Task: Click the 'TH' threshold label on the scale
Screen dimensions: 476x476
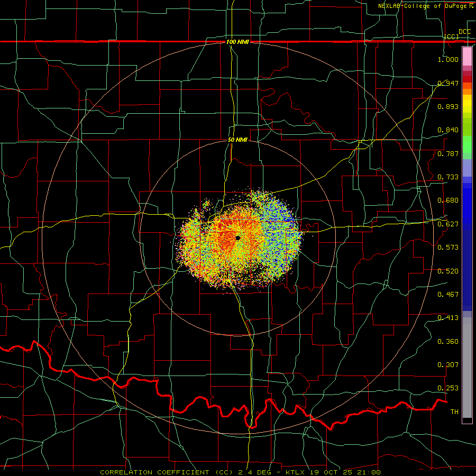Action: tap(454, 412)
